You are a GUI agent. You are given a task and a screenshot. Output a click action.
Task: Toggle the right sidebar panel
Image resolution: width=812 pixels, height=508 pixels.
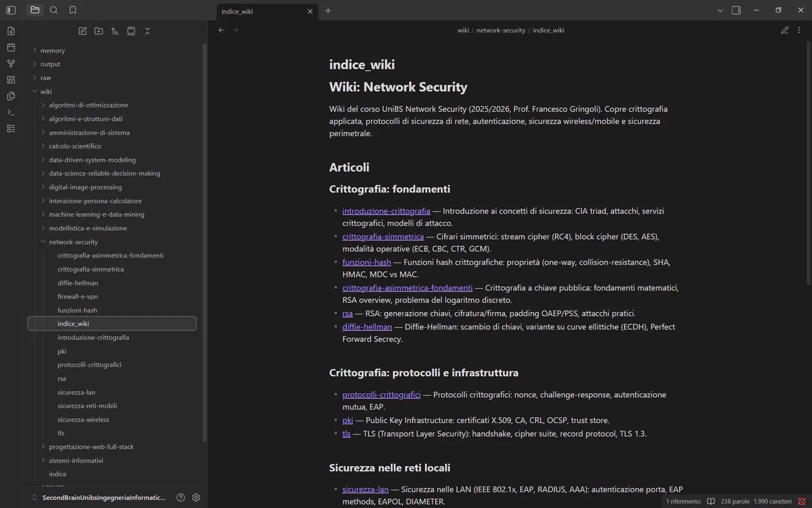point(736,10)
